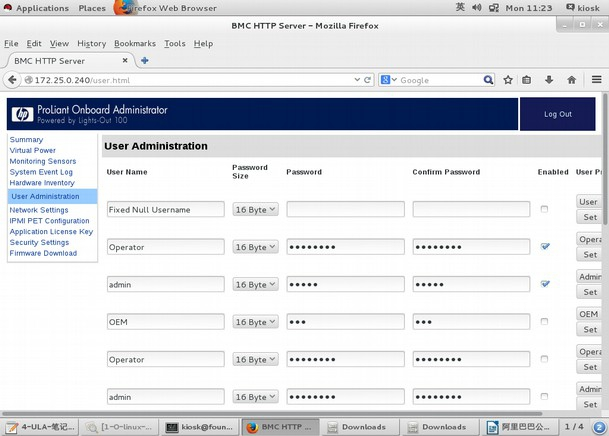
Task: Open Network Settings link
Action: point(39,210)
